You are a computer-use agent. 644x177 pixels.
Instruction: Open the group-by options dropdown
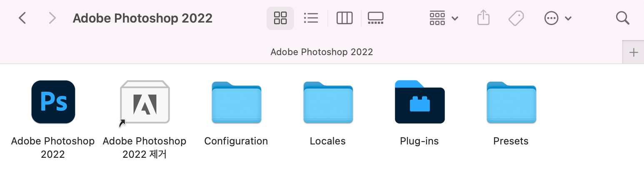pyautogui.click(x=444, y=18)
